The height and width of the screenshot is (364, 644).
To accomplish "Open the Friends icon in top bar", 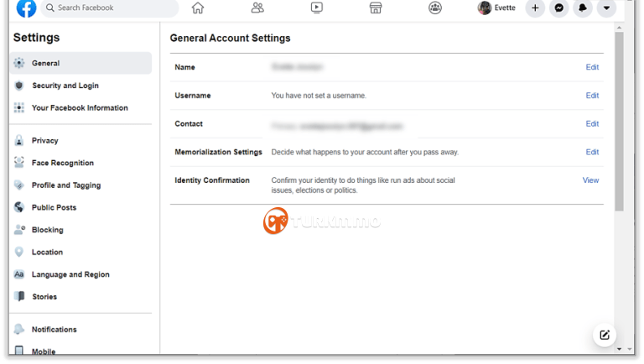I will click(257, 8).
